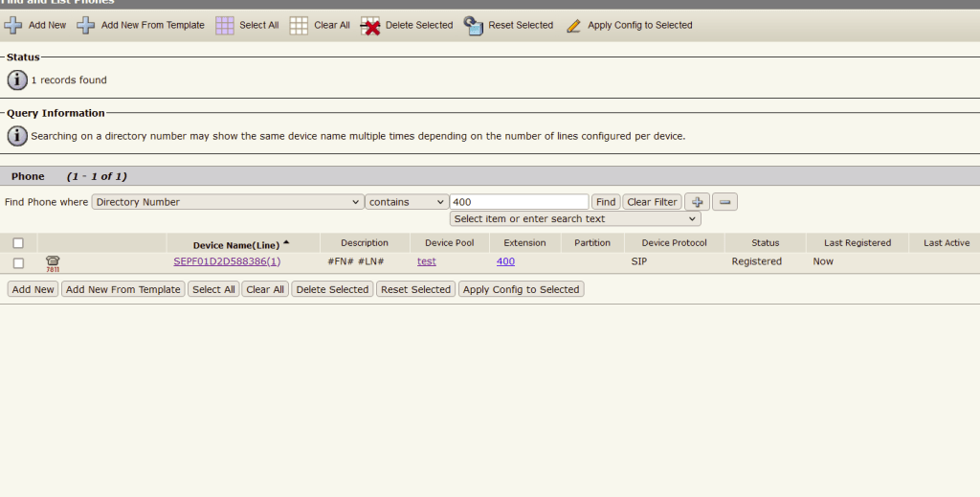Toggle the header select-all checkbox

coord(18,243)
